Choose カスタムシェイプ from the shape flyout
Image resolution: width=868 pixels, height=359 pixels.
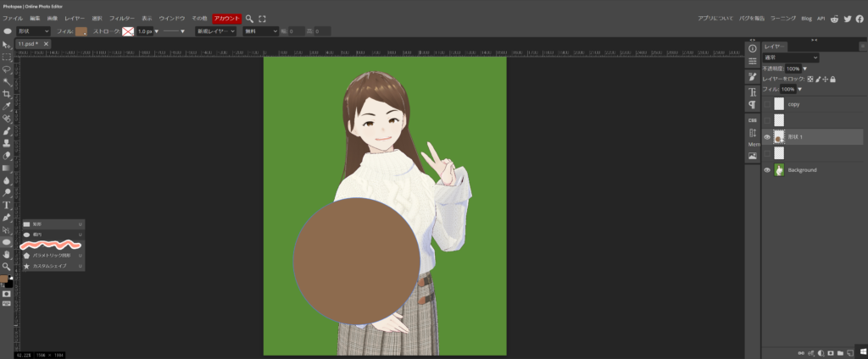49,266
